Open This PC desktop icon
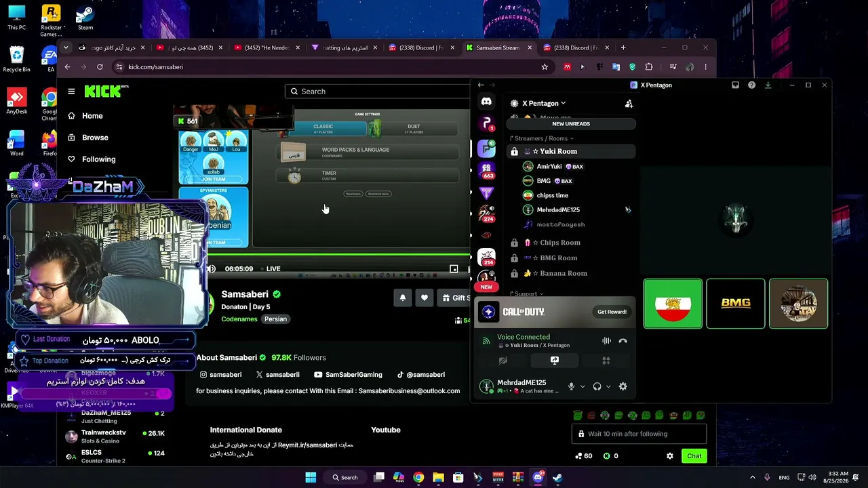The width and height of the screenshot is (868, 488). (x=16, y=18)
